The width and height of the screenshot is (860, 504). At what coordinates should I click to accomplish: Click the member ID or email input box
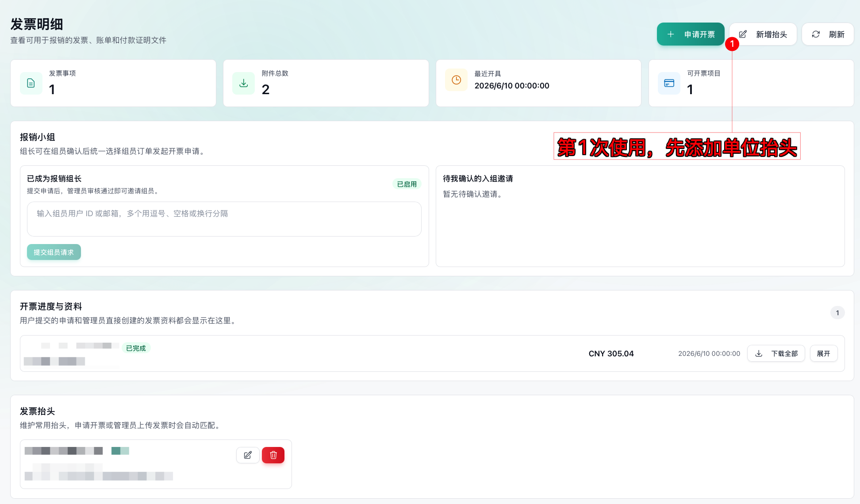[224, 219]
